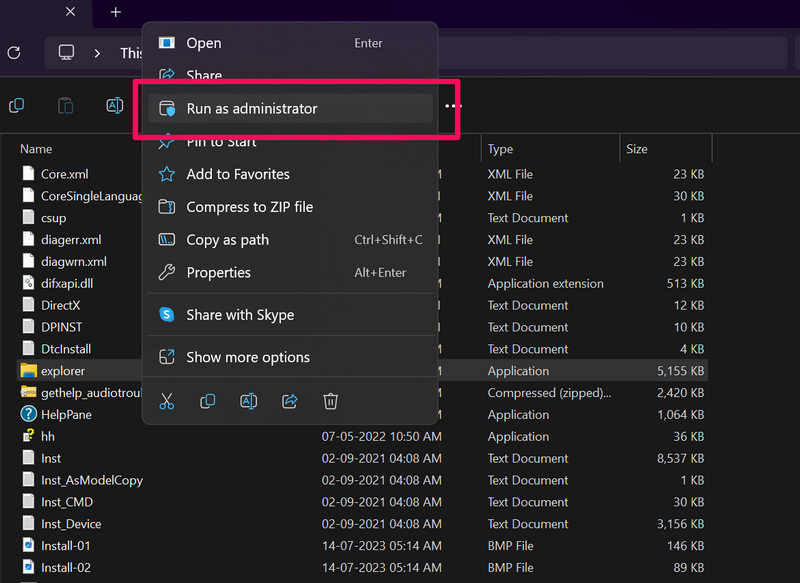Open the See more ellipsis in toolbar

(453, 106)
